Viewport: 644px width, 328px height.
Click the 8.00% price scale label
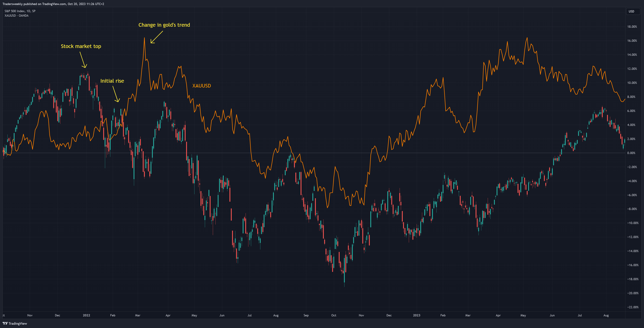click(631, 97)
